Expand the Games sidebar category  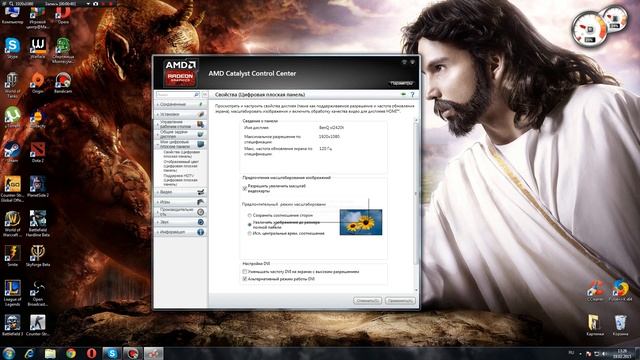(x=180, y=202)
